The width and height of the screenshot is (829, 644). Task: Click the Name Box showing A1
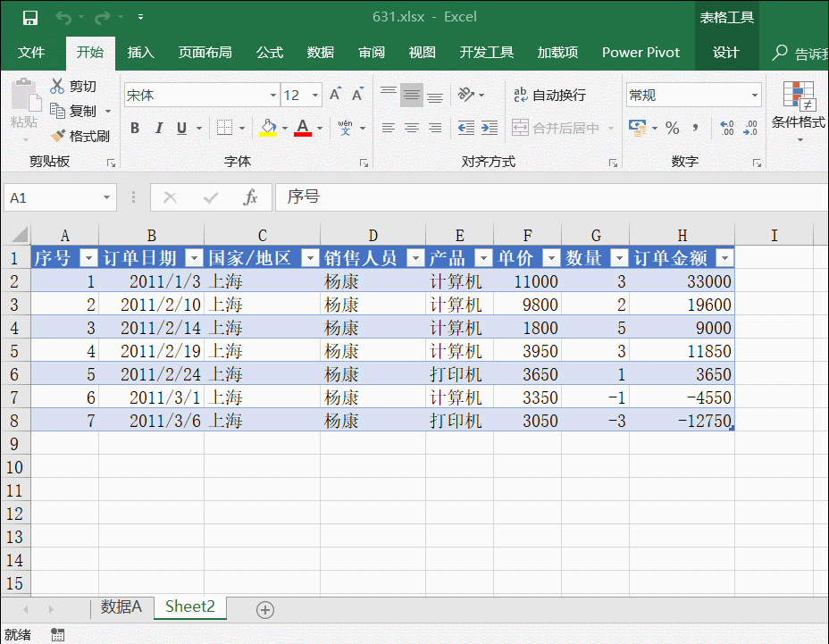click(52, 197)
